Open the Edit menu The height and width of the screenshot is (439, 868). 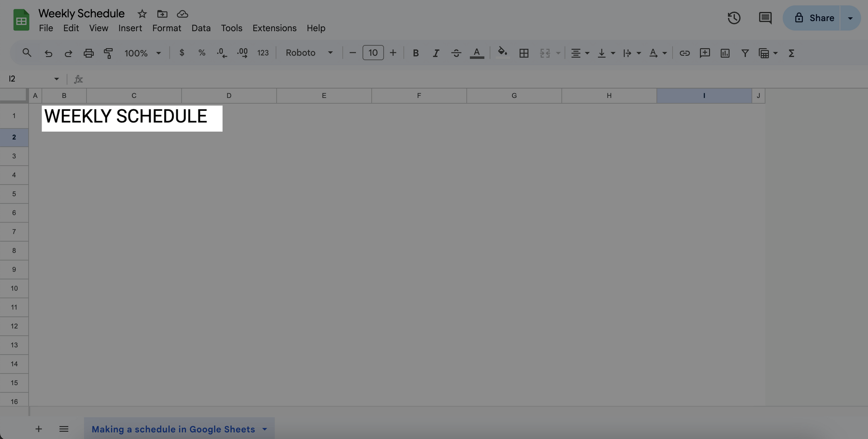tap(71, 28)
